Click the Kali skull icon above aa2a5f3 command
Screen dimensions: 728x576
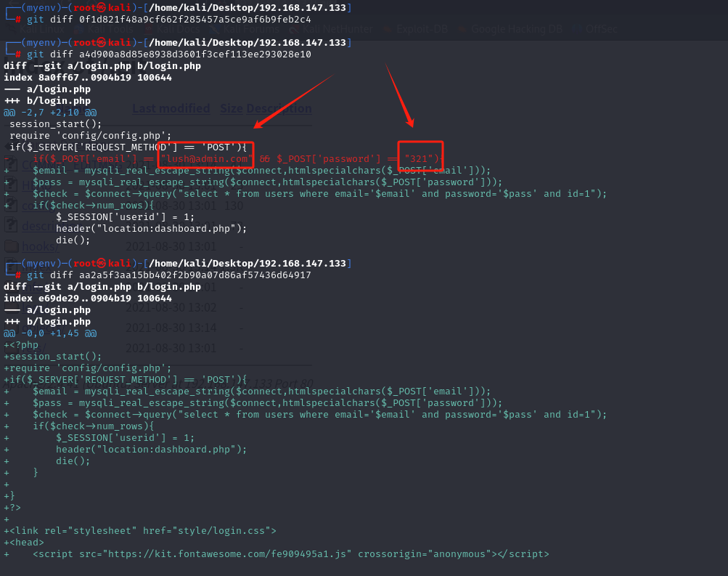point(102,264)
